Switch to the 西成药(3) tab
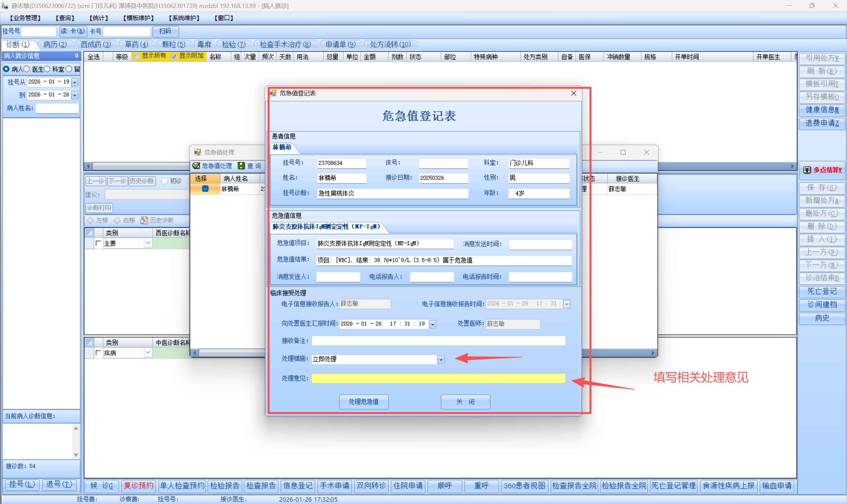The height and width of the screenshot is (504, 847). tap(96, 45)
